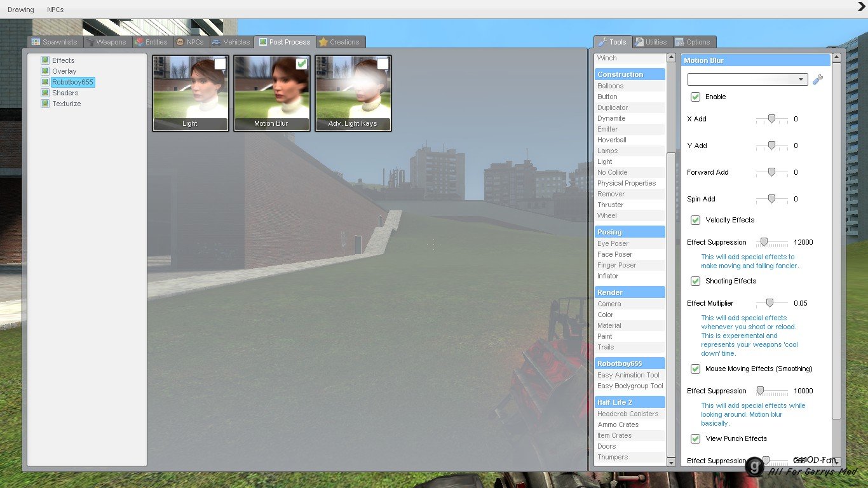Enable the Adv. Light Rays checkbox

(x=383, y=64)
